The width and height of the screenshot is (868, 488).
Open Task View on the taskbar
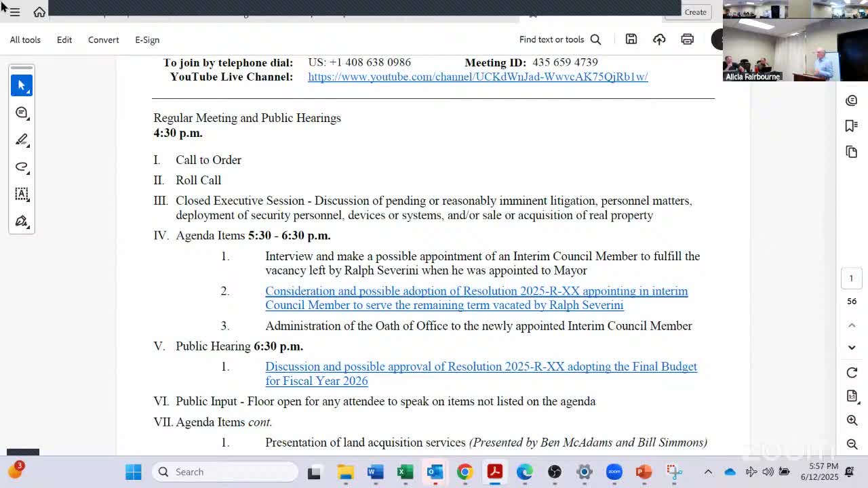314,472
